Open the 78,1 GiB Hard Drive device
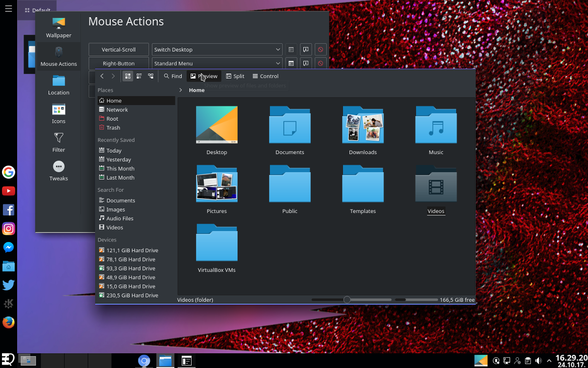 [135, 259]
